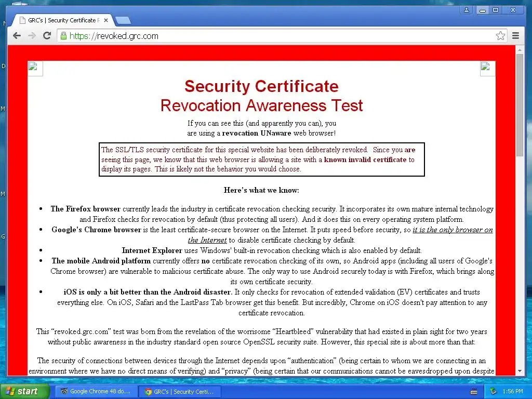The image size is (532, 399).
Task: Open the 'the Internet' underlined link text
Action: pyautogui.click(x=207, y=240)
